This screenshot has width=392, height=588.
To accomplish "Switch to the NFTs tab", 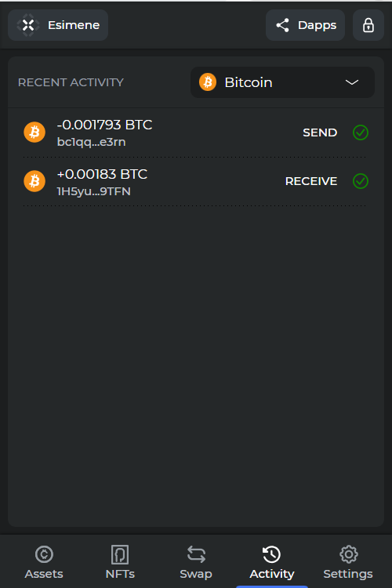I will coord(120,562).
